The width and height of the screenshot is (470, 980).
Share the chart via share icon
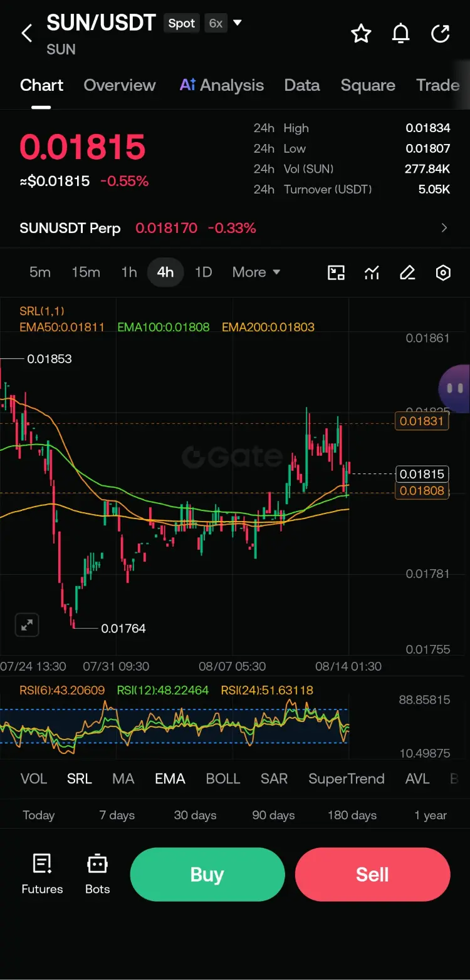click(441, 33)
